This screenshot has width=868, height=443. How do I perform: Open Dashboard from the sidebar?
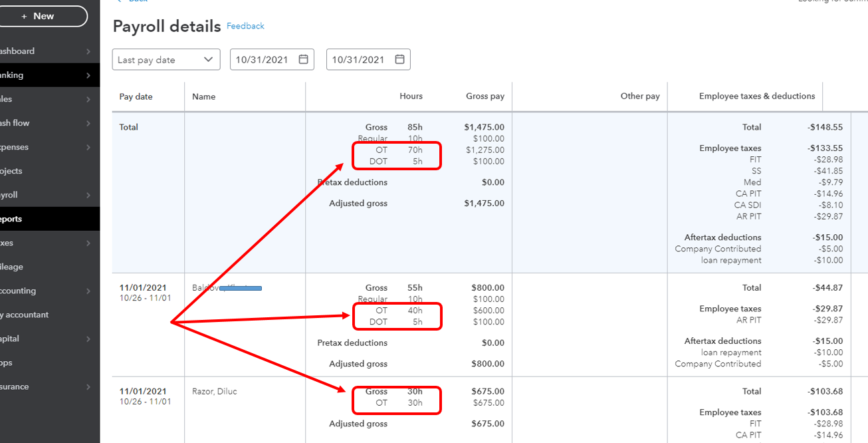[17, 51]
